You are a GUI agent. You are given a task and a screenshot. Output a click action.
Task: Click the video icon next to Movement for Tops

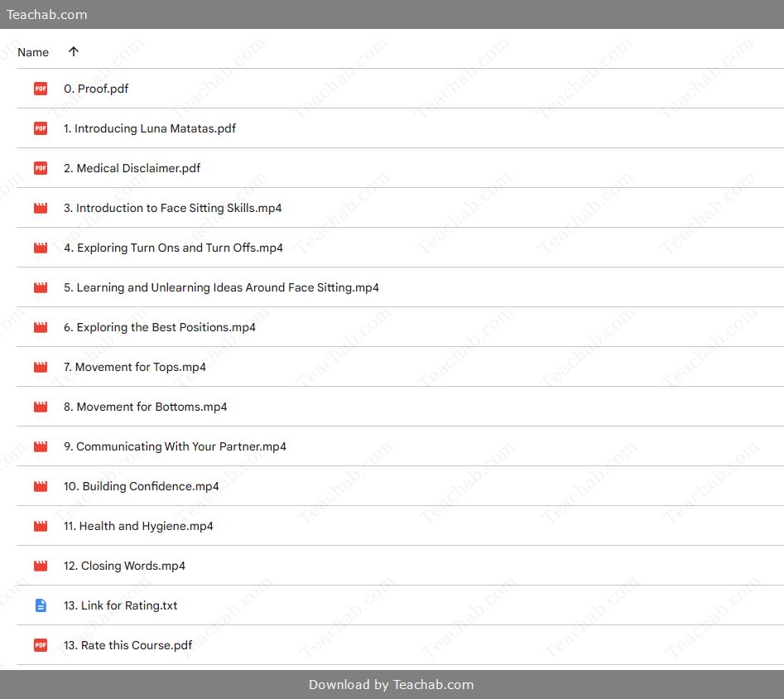pyautogui.click(x=41, y=367)
